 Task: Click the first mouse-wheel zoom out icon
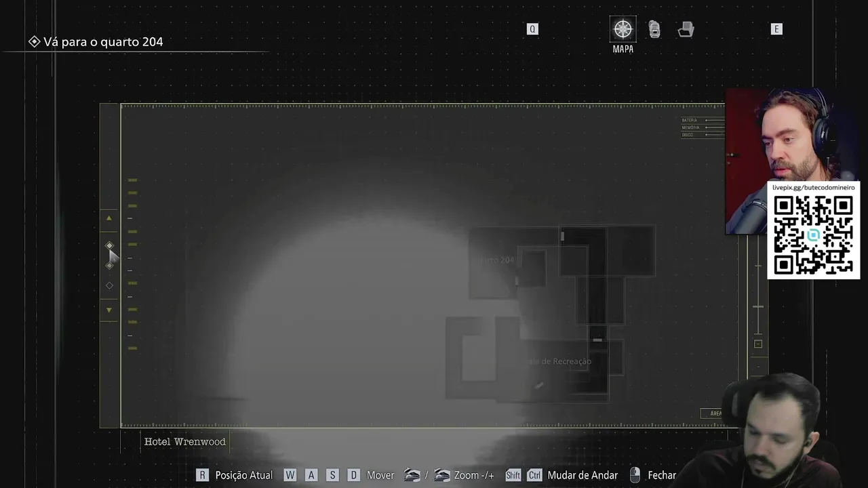pyautogui.click(x=412, y=475)
